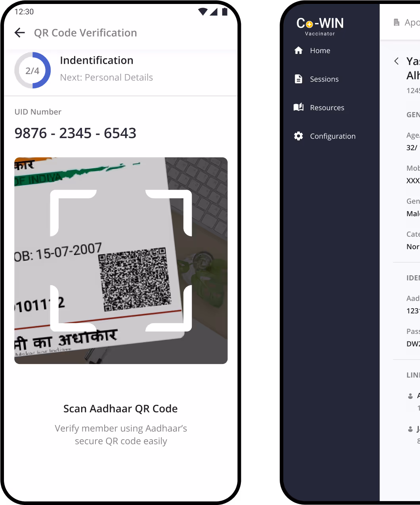
Task: Click the Wi-Fi status icon
Action: (x=203, y=12)
